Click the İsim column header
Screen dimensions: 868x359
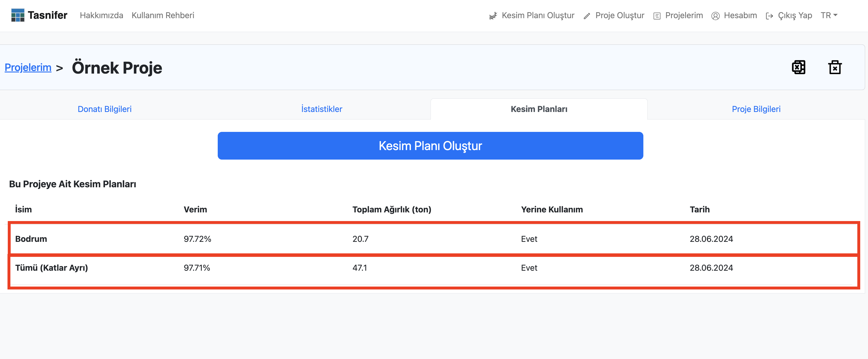23,209
